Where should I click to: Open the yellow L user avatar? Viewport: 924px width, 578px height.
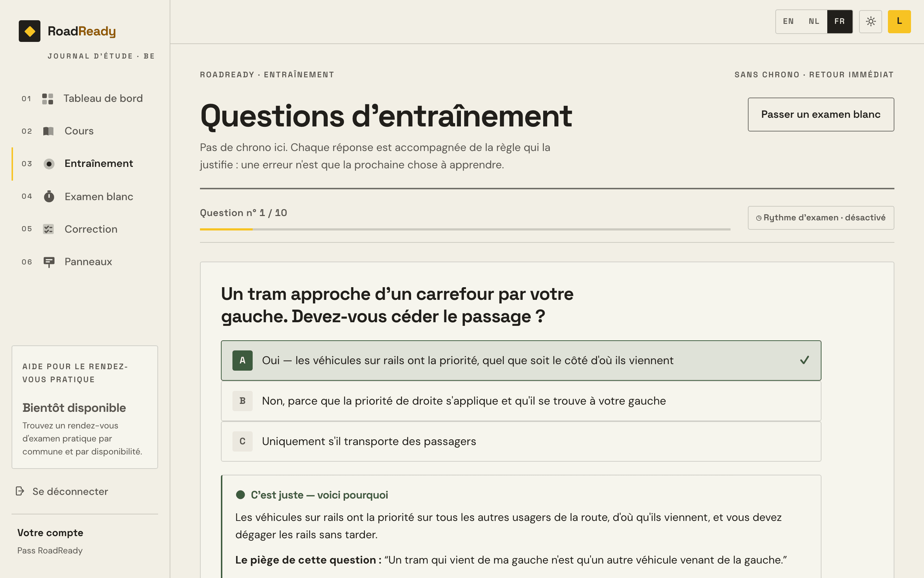[899, 21]
